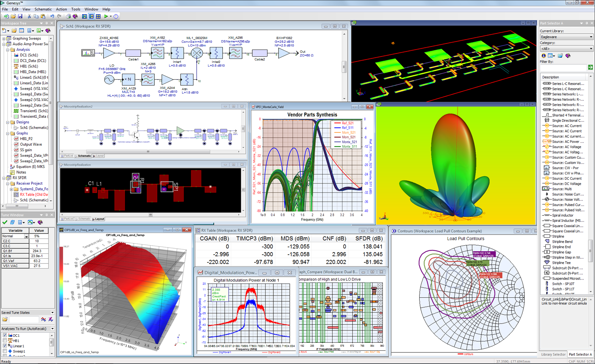Select the Cut tool on the toolbar
This screenshot has height=364, width=595.
pyautogui.click(x=29, y=16)
